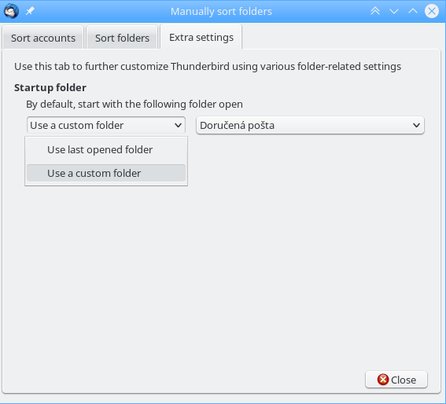Click the Manually sort folders title text
Viewport: 446px width, 404px height.
point(221,11)
